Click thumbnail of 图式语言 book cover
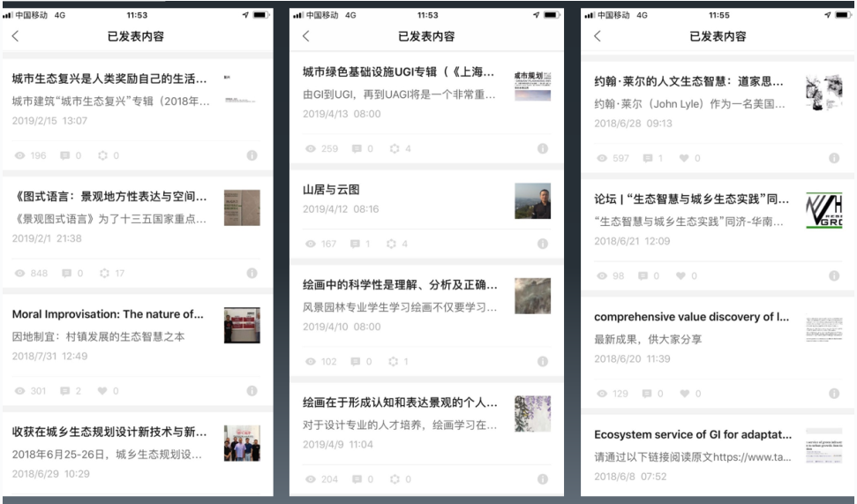857x504 pixels. click(242, 207)
